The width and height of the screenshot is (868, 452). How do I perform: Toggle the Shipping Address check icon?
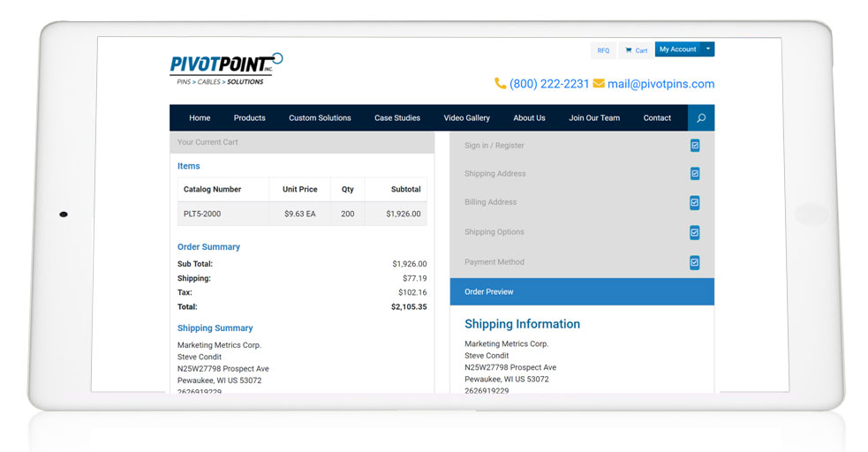(695, 174)
